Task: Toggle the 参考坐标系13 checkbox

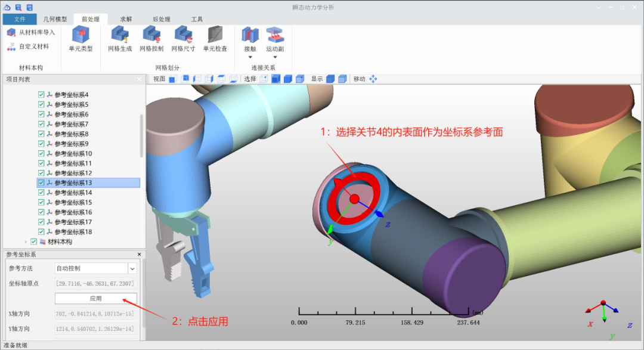Action: pos(41,183)
